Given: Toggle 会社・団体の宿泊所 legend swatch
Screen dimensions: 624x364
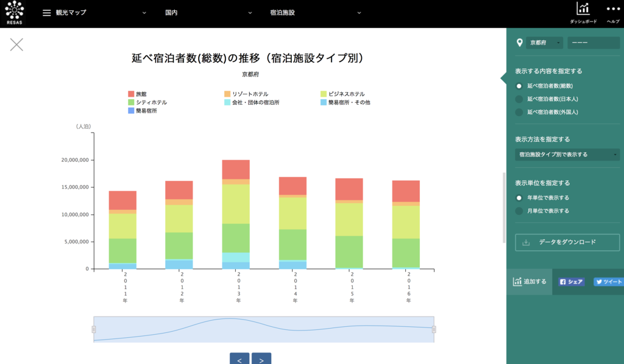Looking at the screenshot, I should pyautogui.click(x=227, y=102).
